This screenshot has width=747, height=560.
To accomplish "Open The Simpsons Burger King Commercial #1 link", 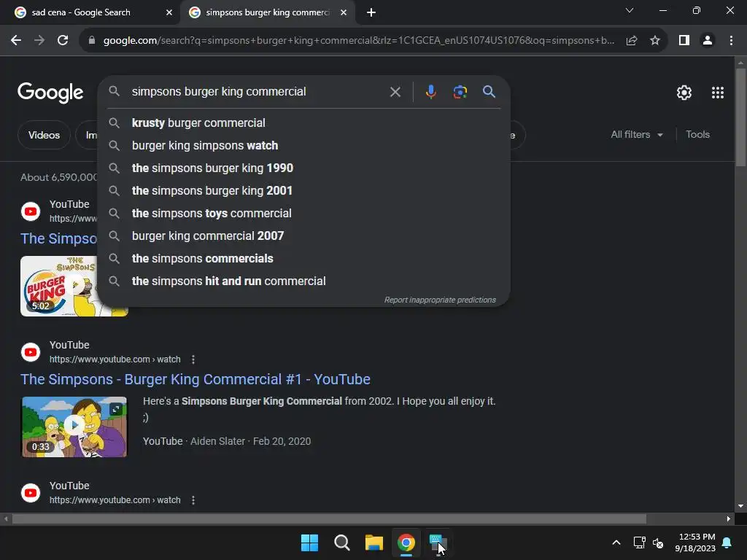I will coord(196,379).
